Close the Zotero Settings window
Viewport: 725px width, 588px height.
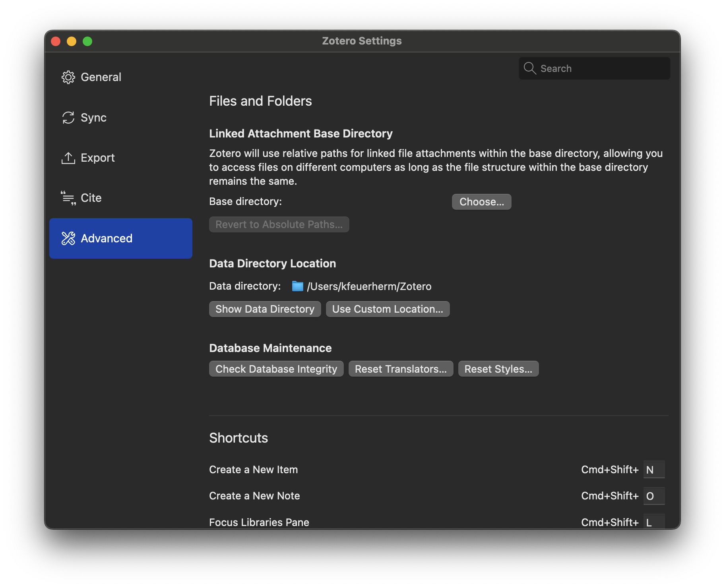[56, 41]
